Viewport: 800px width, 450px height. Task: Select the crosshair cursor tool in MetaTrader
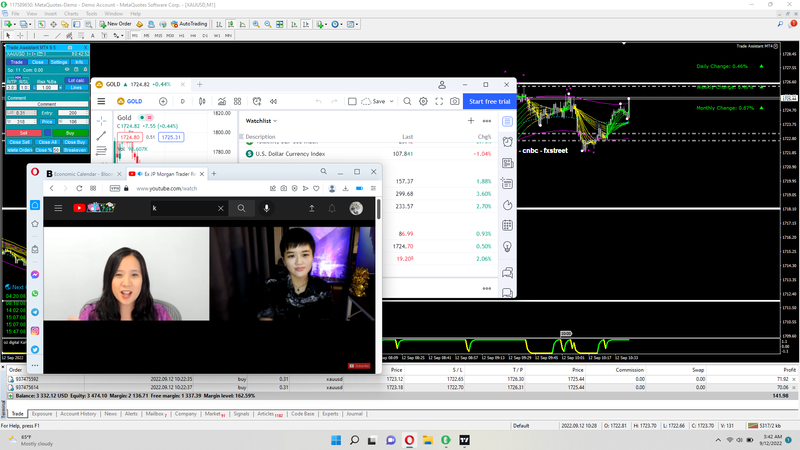point(20,35)
